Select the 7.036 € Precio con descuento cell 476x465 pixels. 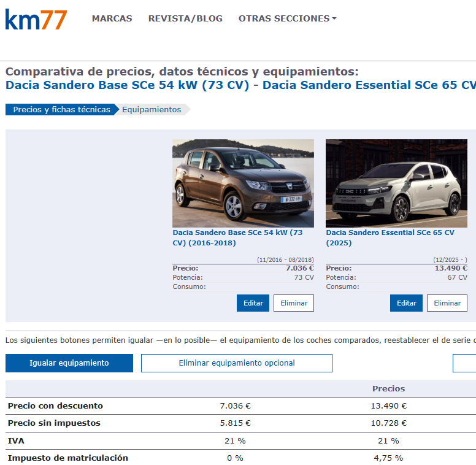coord(236,406)
